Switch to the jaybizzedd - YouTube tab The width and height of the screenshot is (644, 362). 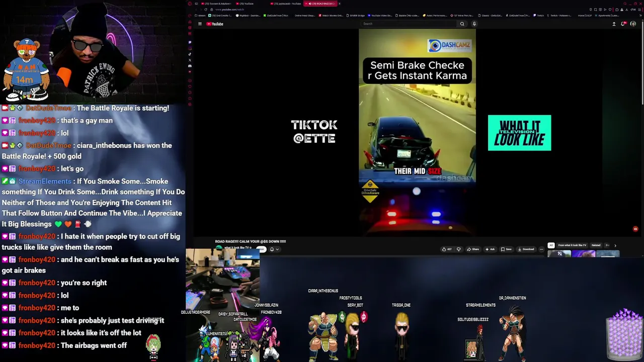click(x=285, y=4)
